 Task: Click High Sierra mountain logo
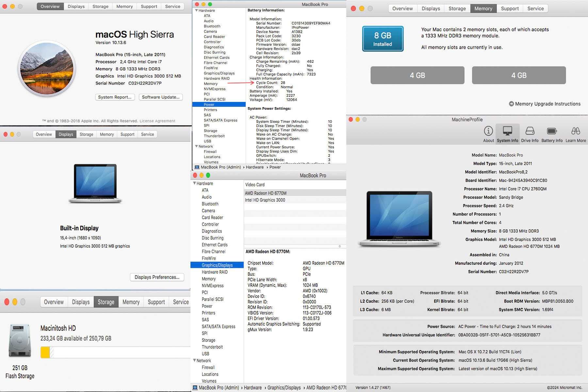[x=47, y=69]
